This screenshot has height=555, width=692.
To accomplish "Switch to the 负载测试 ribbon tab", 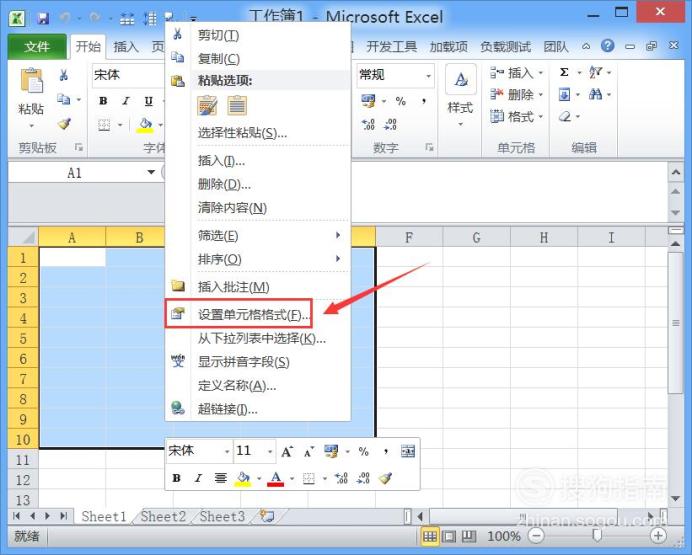I will (x=505, y=47).
